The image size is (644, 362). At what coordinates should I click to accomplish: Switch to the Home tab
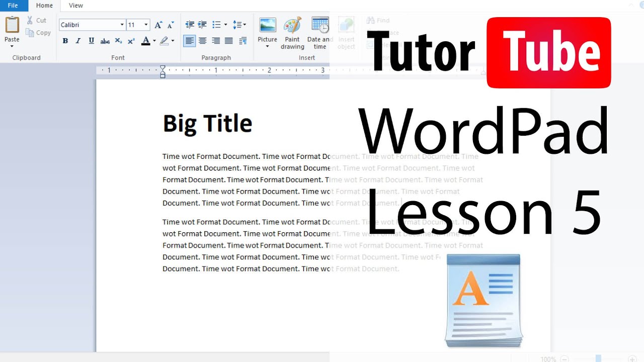[44, 6]
